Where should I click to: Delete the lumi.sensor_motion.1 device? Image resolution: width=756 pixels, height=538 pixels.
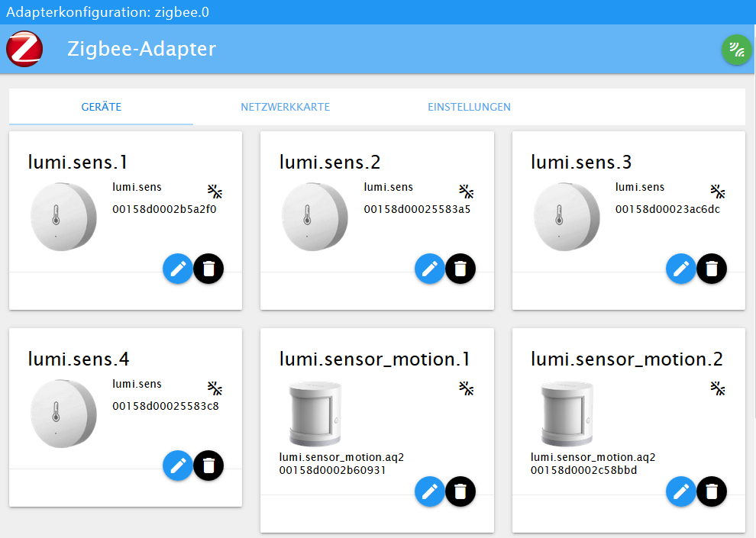(x=460, y=491)
